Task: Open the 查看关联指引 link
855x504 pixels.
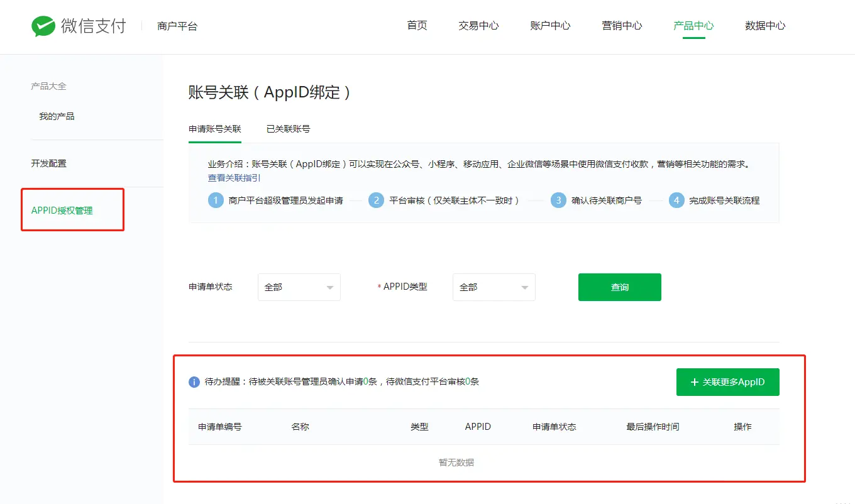Action: pos(234,178)
